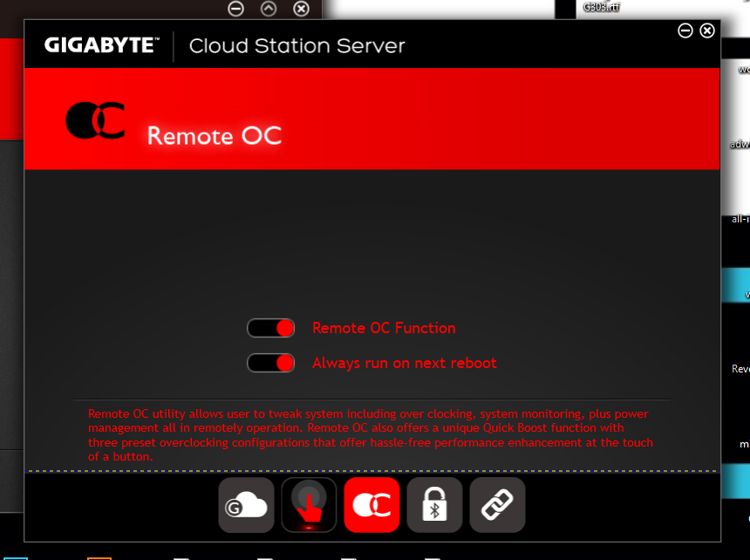Toggle Always run on next reboot switch
The height and width of the screenshot is (560, 750).
click(270, 363)
